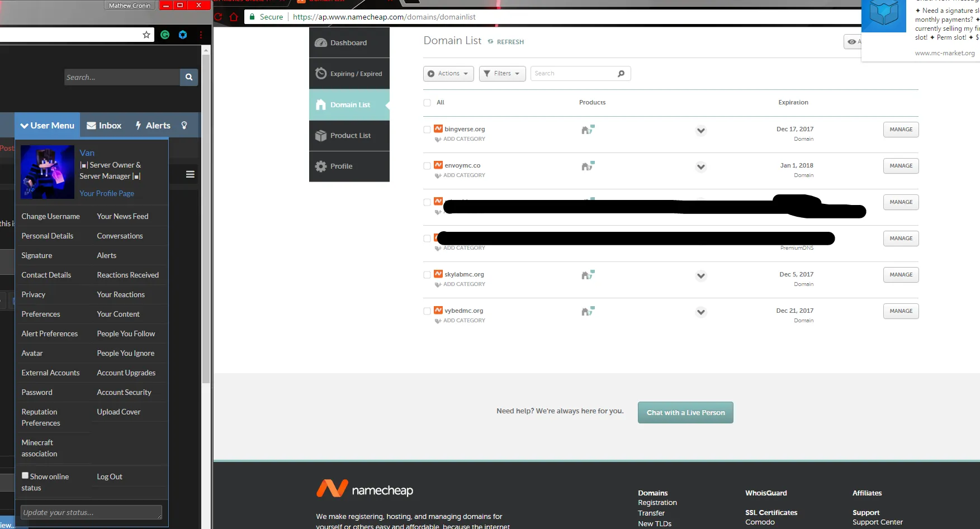Image resolution: width=980 pixels, height=529 pixels.
Task: Tick the checkbox for bingverse.org
Action: coord(427,130)
